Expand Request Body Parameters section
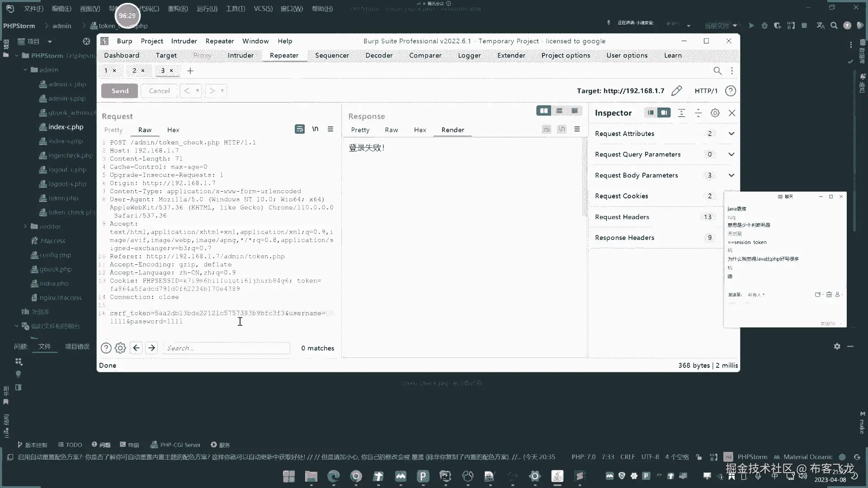 (x=731, y=175)
